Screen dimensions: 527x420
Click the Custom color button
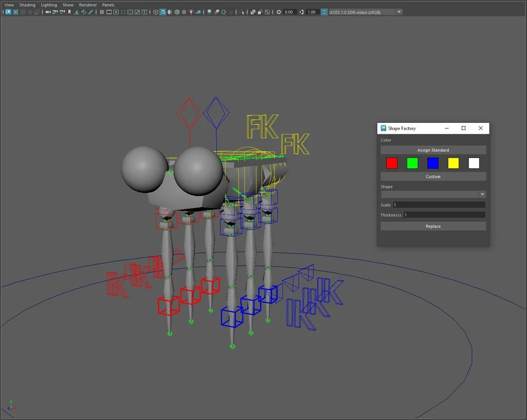(433, 177)
